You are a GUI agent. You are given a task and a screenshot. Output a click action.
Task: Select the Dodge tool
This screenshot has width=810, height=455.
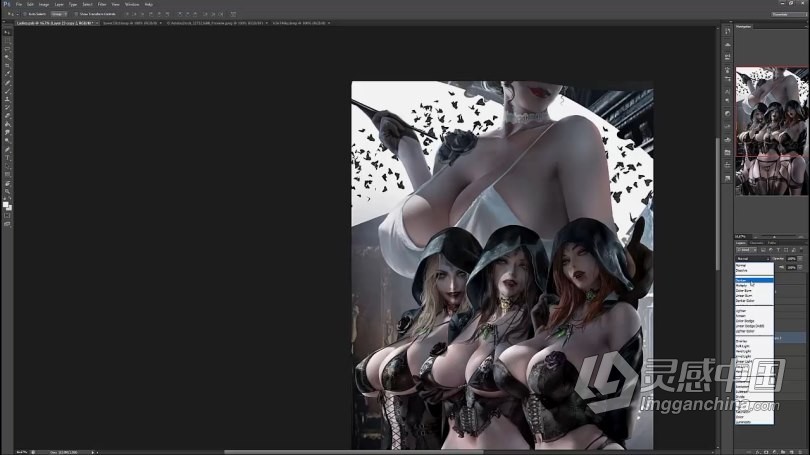tap(7, 140)
